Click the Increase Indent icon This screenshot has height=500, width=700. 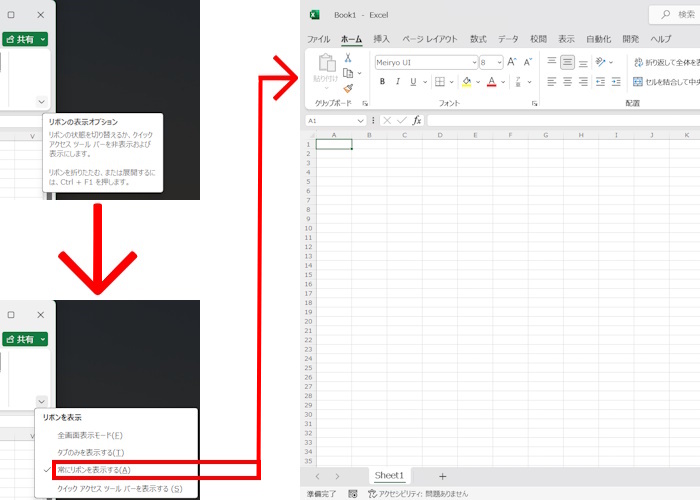click(x=616, y=82)
